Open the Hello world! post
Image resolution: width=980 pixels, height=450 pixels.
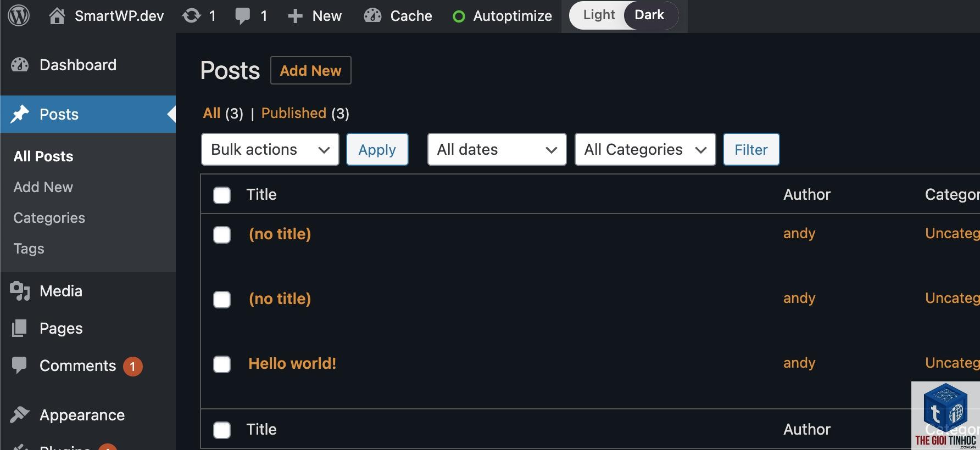pyautogui.click(x=292, y=363)
